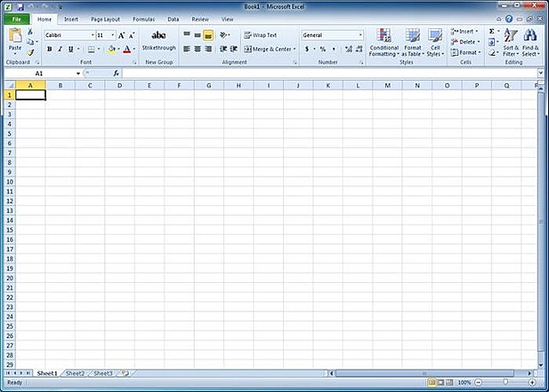Screen dimensions: 549x392
Task: Open Conditional Formatting menu
Action: [x=384, y=43]
